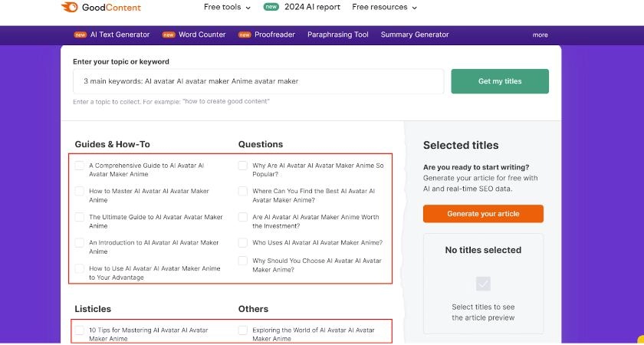644x345 pixels.
Task: Open the Free resources dropdown menu
Action: [384, 8]
